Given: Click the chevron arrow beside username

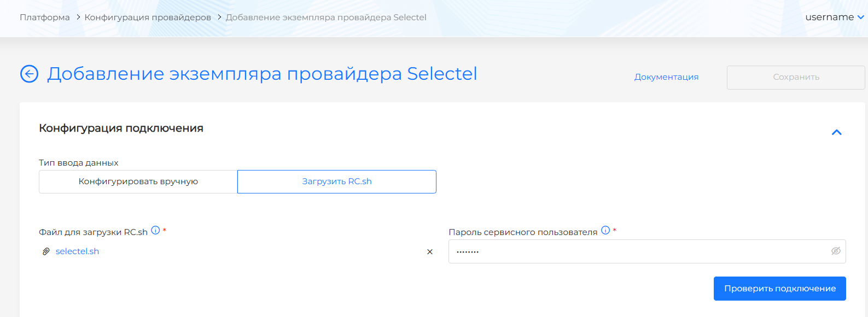Looking at the screenshot, I should (x=860, y=17).
